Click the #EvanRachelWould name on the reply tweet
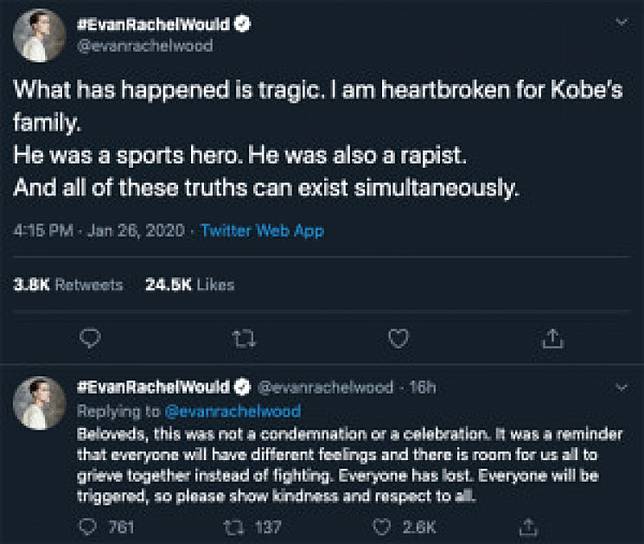Viewport: 644px width, 544px height. pos(152,387)
